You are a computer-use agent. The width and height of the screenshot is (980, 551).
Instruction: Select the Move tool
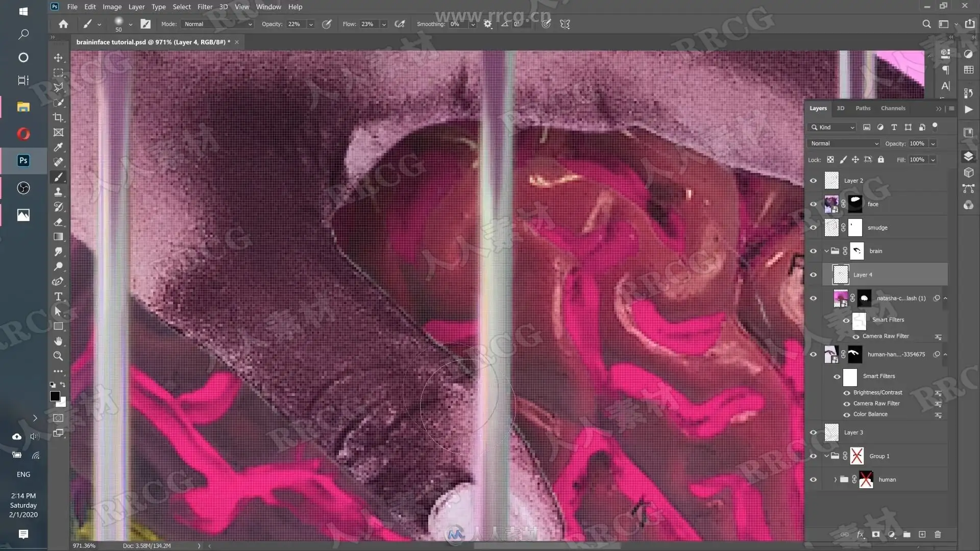pos(58,58)
